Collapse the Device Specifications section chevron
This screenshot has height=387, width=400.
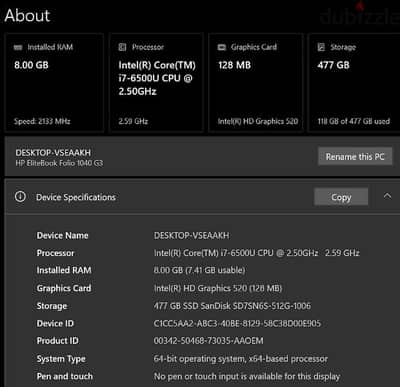tap(387, 196)
